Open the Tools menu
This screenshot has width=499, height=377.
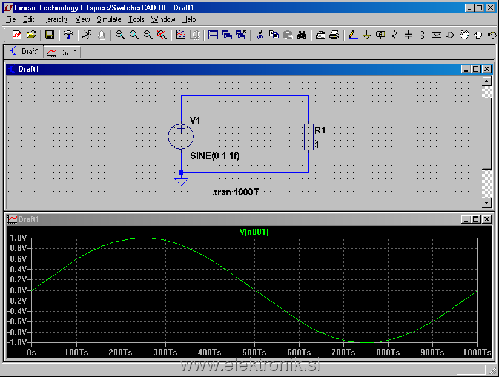[136, 19]
